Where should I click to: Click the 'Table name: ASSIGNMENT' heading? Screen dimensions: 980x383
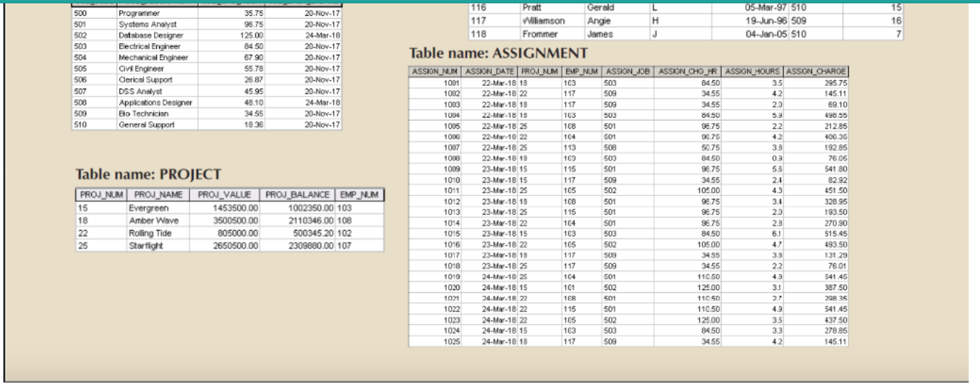click(x=498, y=53)
